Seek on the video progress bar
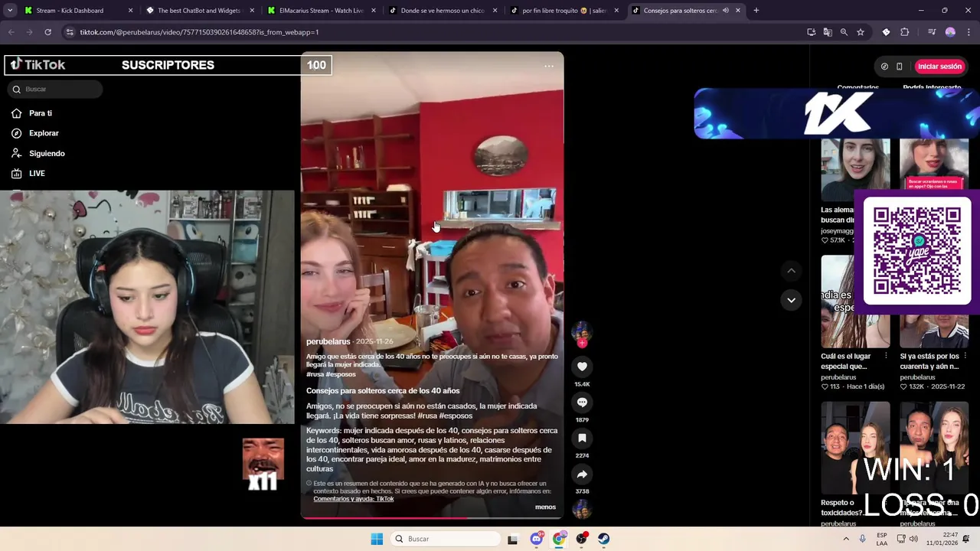The width and height of the screenshot is (980, 551). click(x=432, y=518)
